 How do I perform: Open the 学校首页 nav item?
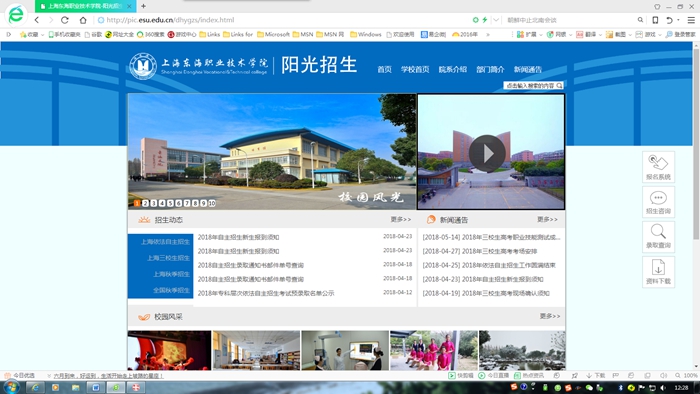pyautogui.click(x=415, y=70)
